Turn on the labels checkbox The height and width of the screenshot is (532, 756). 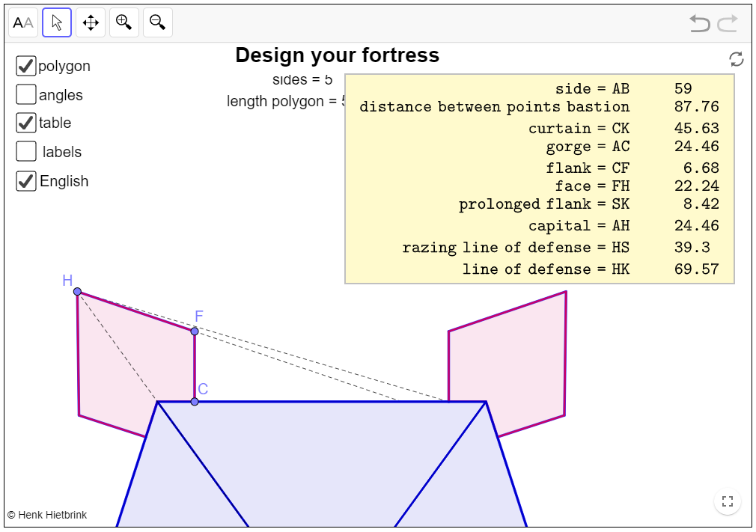pos(26,151)
